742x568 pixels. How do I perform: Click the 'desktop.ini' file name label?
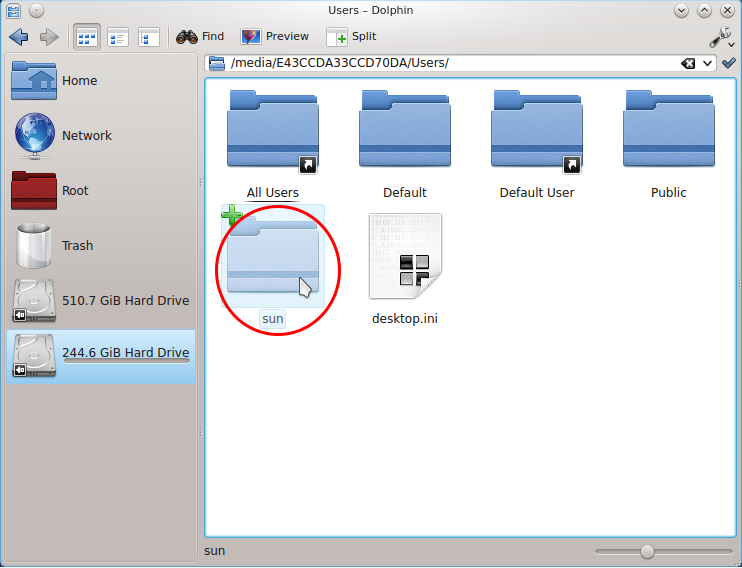coord(405,319)
